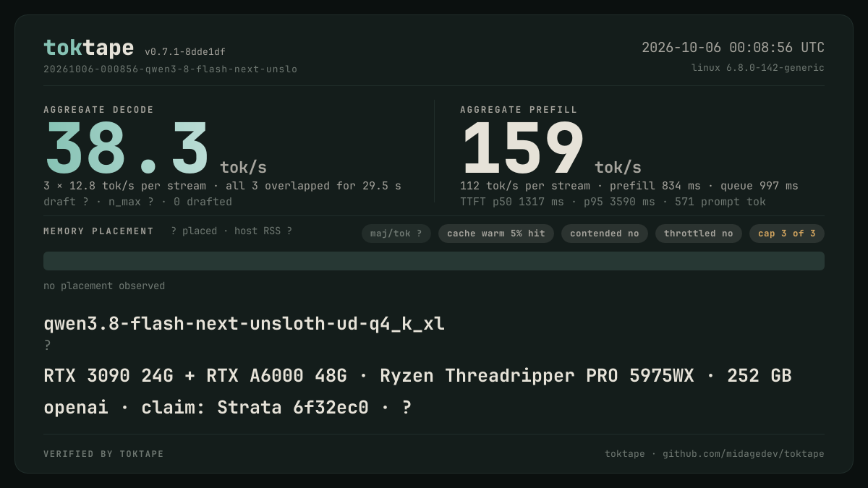Click the AGGREGATE DECODE heading
Screen dimensions: 868x488
(98, 110)
